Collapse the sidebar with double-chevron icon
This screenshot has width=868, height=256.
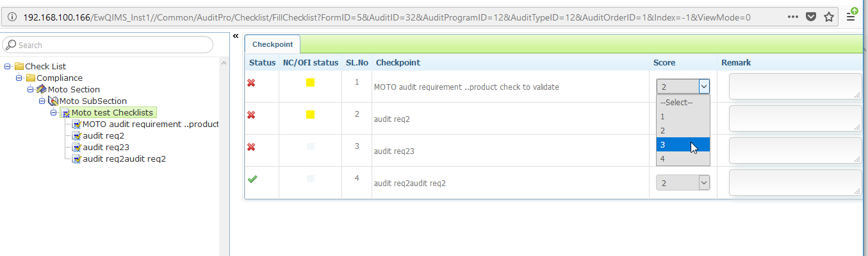pyautogui.click(x=236, y=36)
